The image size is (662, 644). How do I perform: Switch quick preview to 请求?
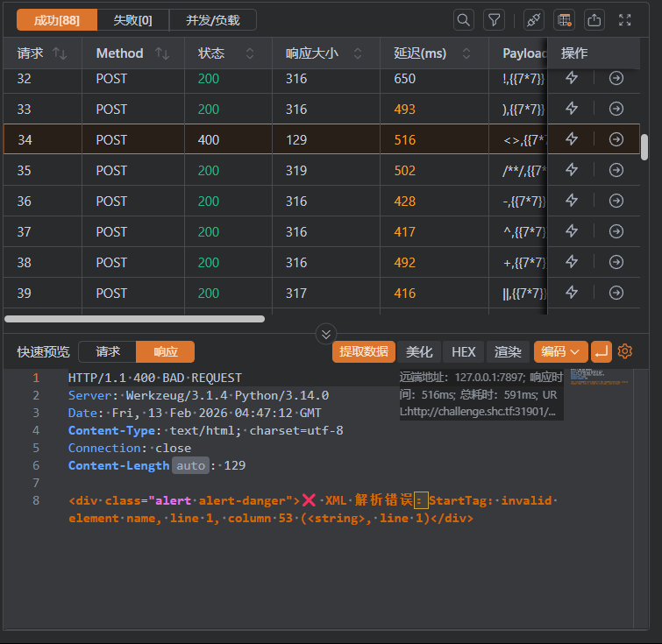pos(108,351)
